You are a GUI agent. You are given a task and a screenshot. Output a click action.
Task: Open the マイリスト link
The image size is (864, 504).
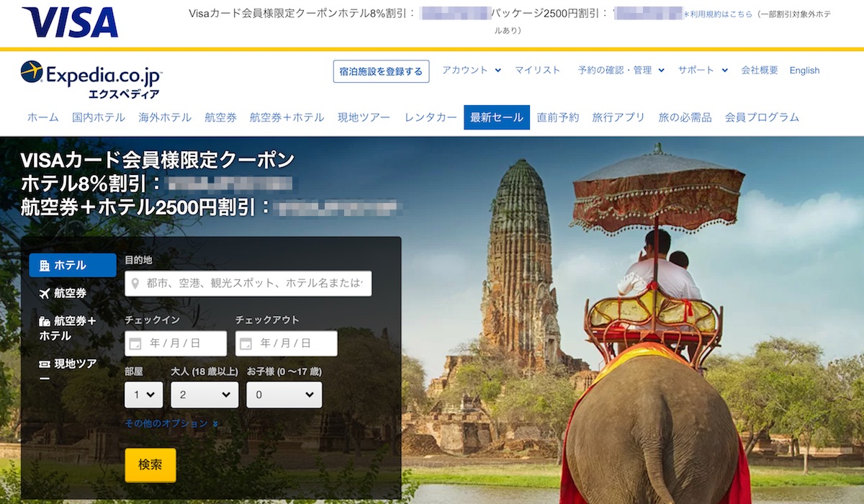point(537,70)
